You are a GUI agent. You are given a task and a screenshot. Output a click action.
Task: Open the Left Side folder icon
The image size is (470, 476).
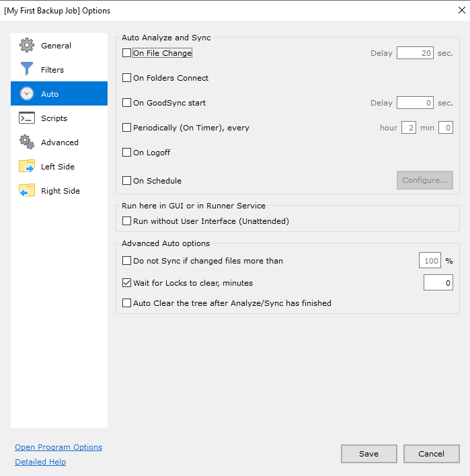[27, 166]
